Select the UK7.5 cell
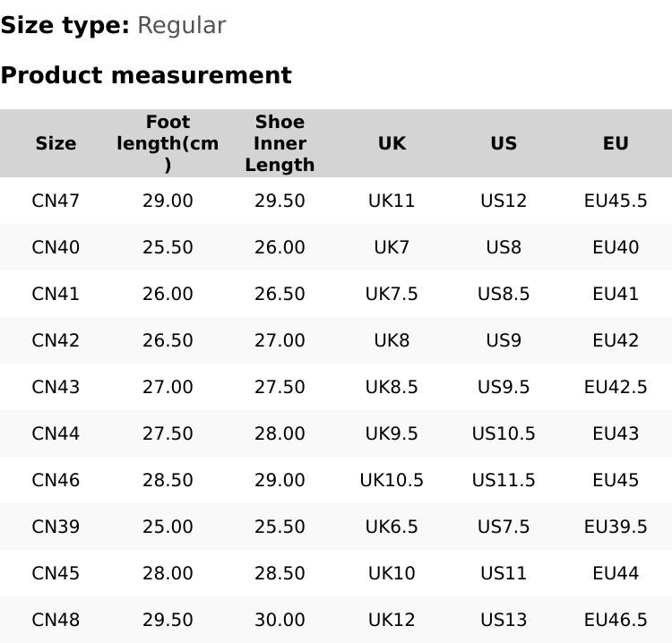672x643 pixels. (x=392, y=294)
